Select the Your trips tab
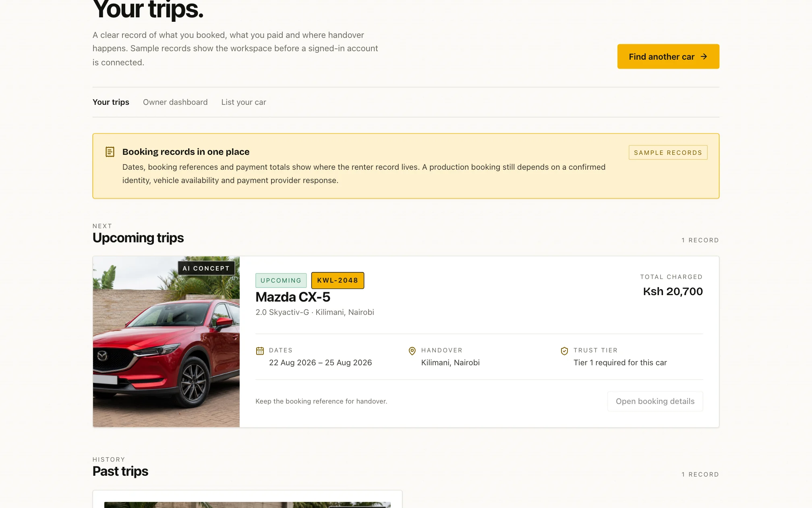Image resolution: width=812 pixels, height=508 pixels. coord(111,102)
